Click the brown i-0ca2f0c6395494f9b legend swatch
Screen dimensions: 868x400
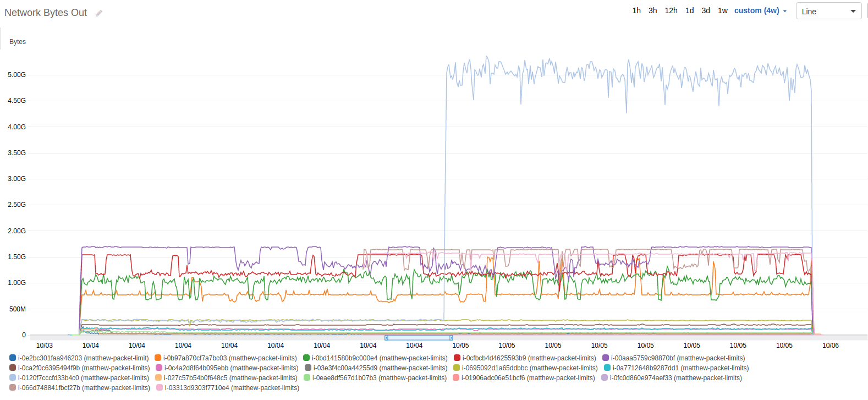click(x=13, y=368)
